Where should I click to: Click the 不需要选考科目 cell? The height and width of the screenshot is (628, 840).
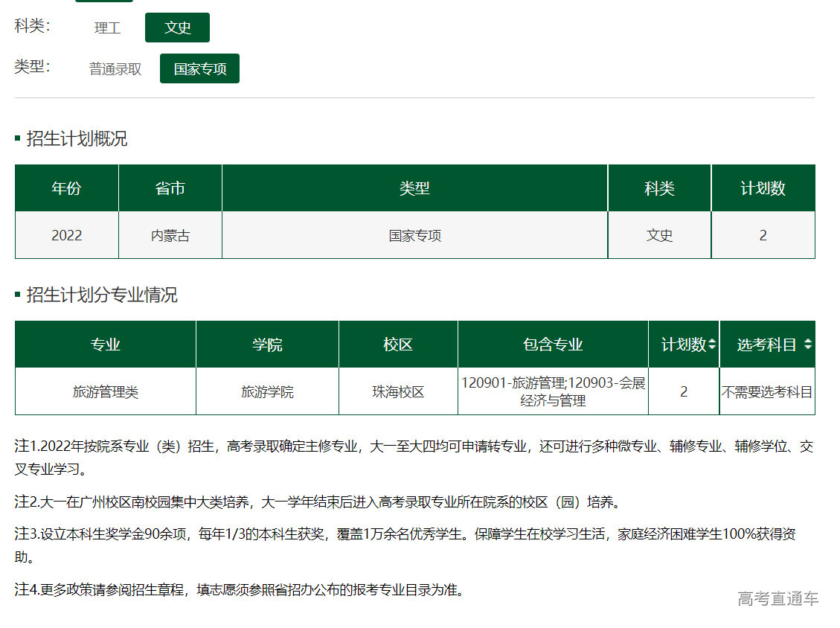(x=767, y=391)
